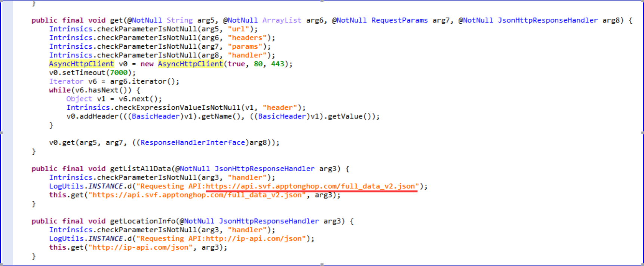This screenshot has width=644, height=266.
Task: Click LogUtils.INSTANCE in the getLocationInfo method
Action: click(x=86, y=239)
